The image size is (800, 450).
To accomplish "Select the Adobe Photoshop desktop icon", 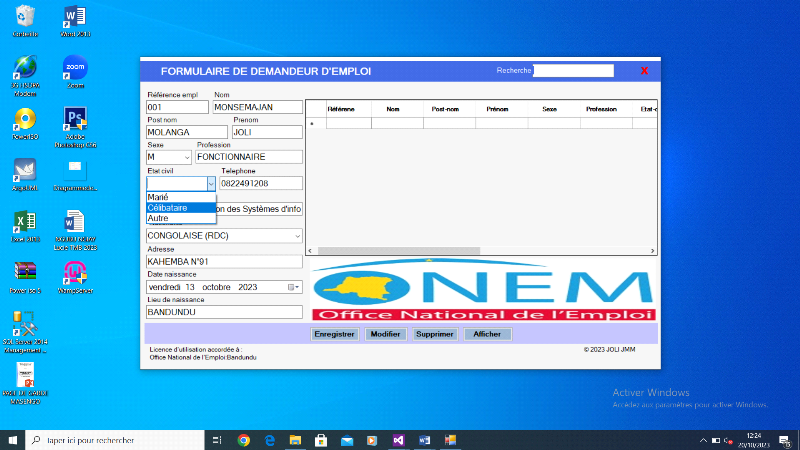I will coord(75,120).
